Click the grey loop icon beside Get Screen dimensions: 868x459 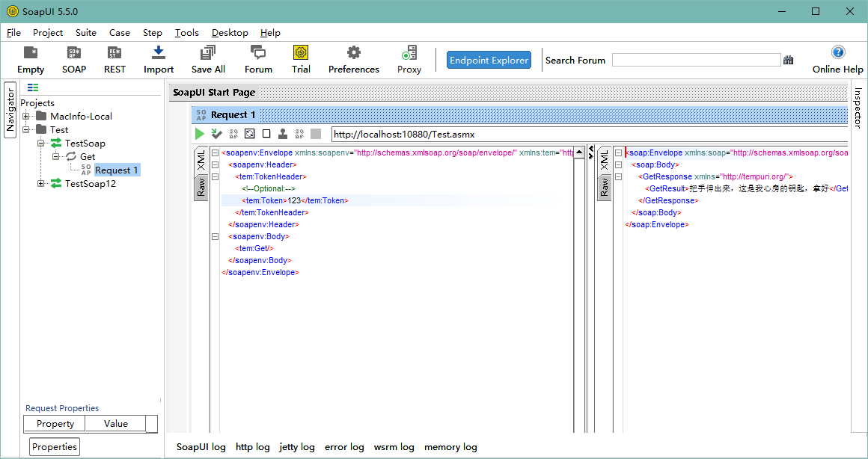pyautogui.click(x=71, y=156)
